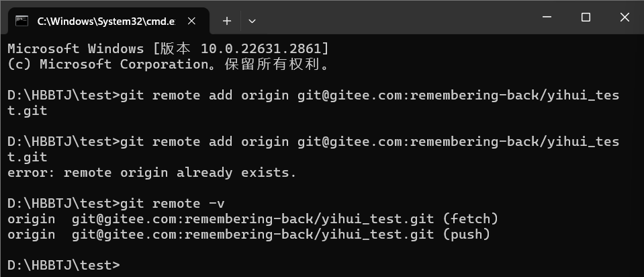Click the Microsoft Windows version line
This screenshot has width=644, height=277.
coord(168,48)
